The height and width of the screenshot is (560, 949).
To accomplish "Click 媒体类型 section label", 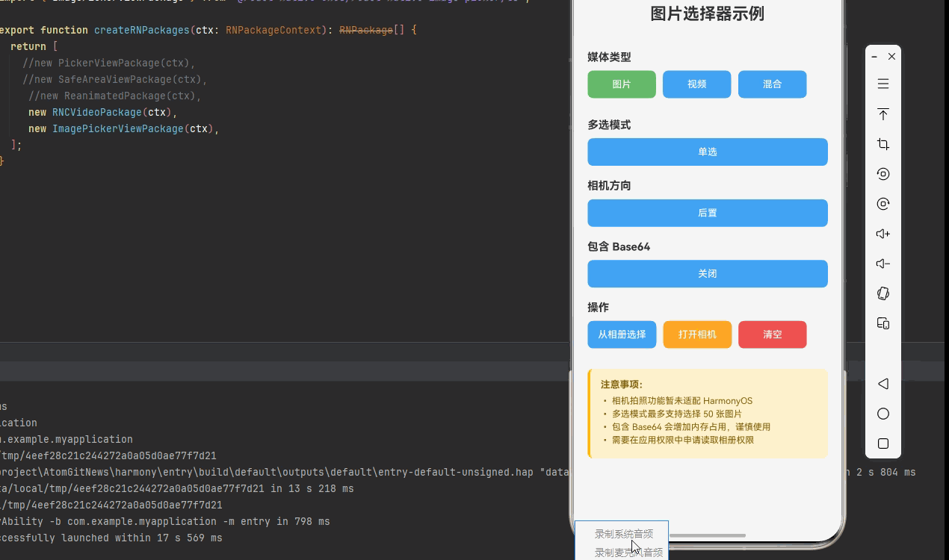I will (x=609, y=57).
